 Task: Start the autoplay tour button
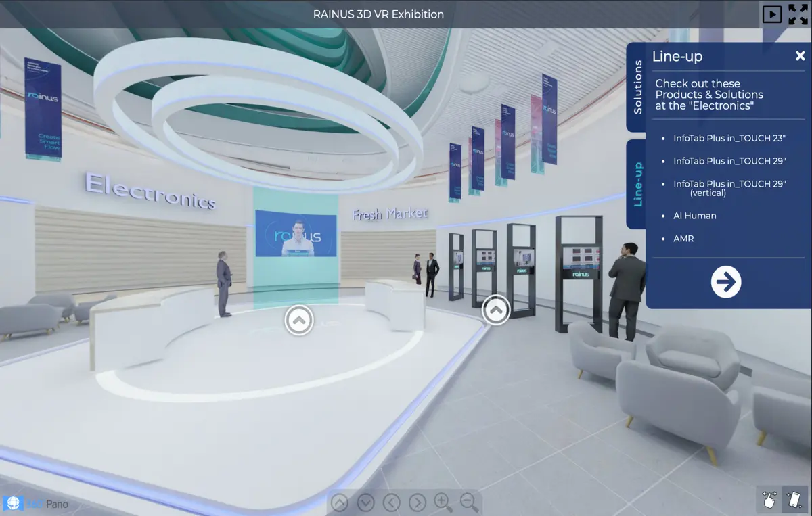772,14
